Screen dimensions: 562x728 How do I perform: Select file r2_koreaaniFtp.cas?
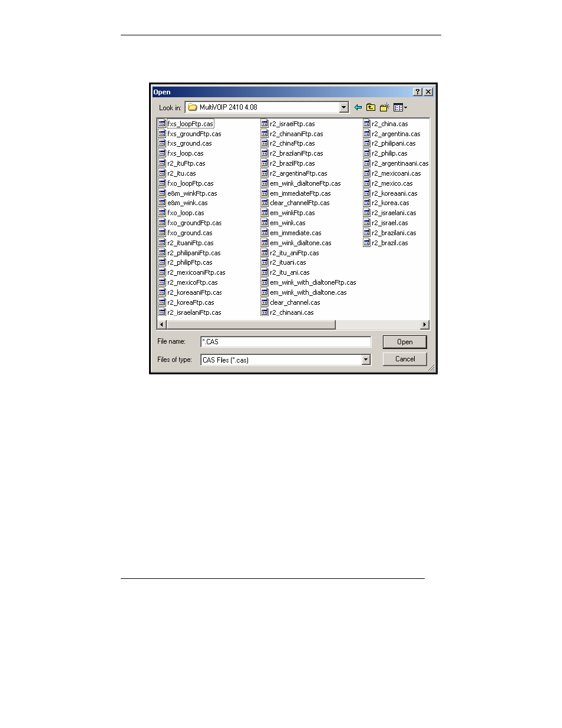[194, 292]
